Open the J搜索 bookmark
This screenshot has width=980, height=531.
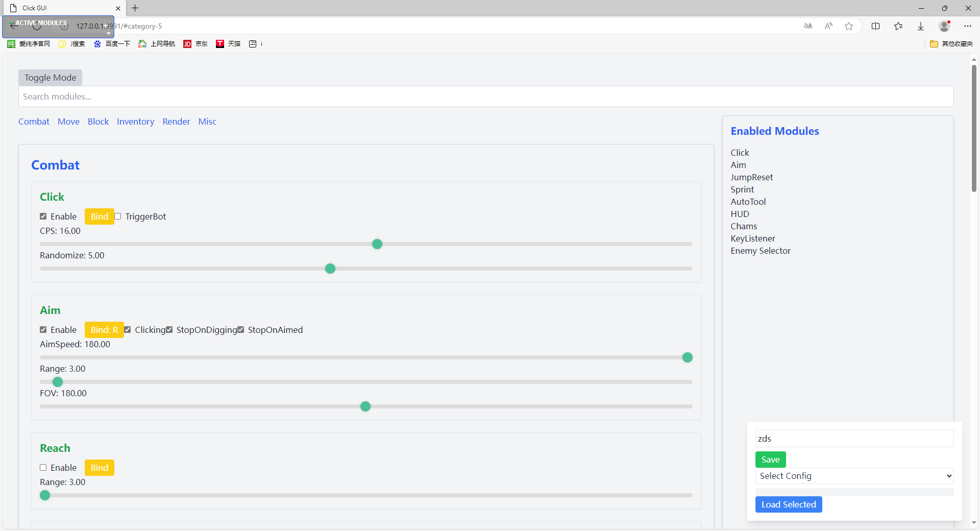[x=72, y=44]
